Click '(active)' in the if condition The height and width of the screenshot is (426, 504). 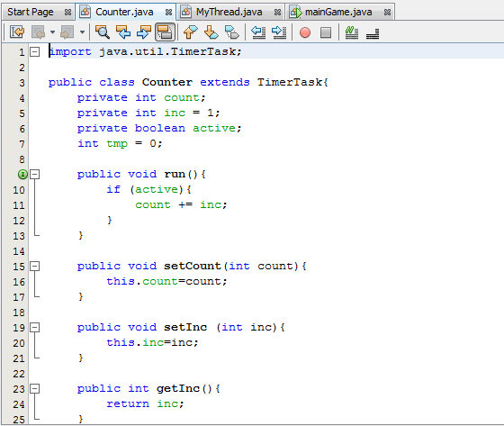point(157,189)
